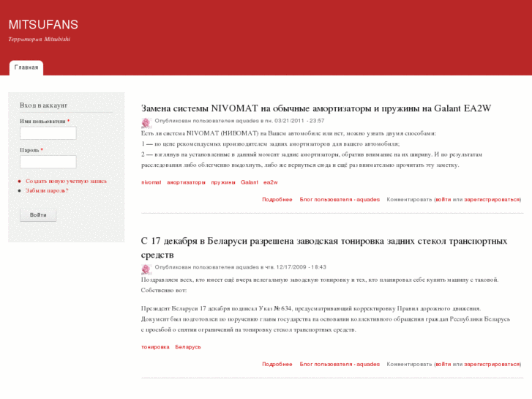Viewport: 532px width, 399px height.
Task: Focus the Пароль input field
Action: point(48,162)
